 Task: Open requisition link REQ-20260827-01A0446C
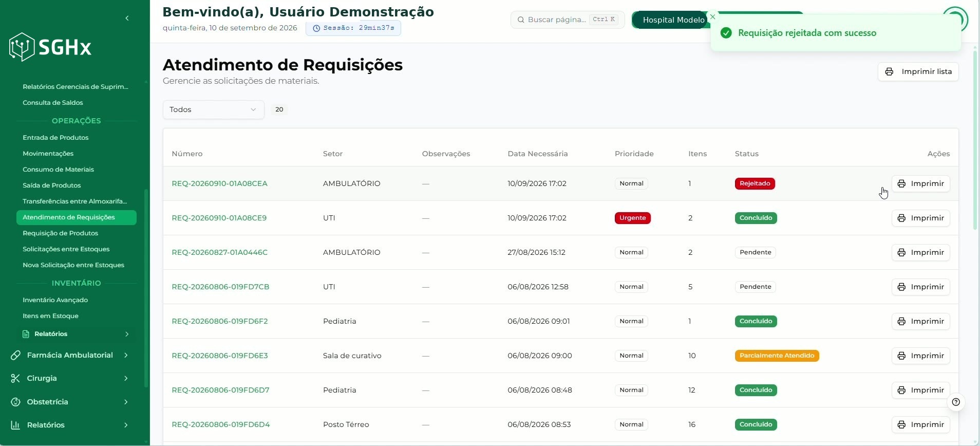click(x=219, y=252)
